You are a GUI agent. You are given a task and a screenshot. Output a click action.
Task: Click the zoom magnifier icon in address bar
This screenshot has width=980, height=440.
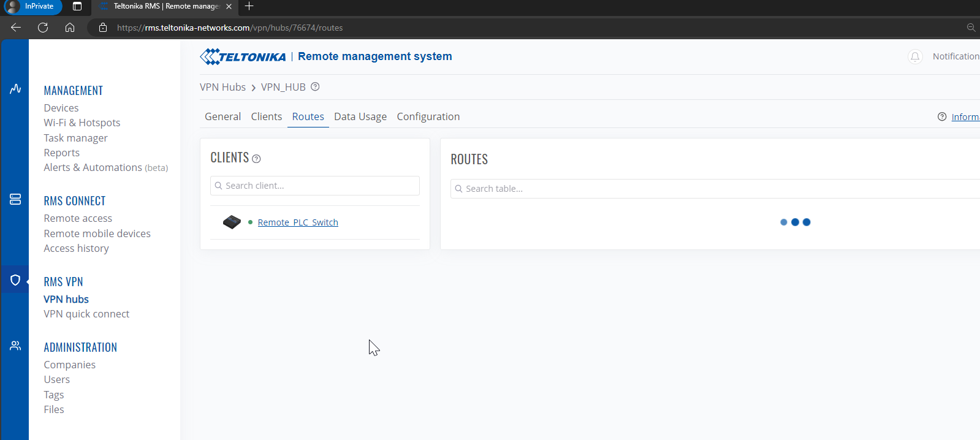(x=971, y=28)
